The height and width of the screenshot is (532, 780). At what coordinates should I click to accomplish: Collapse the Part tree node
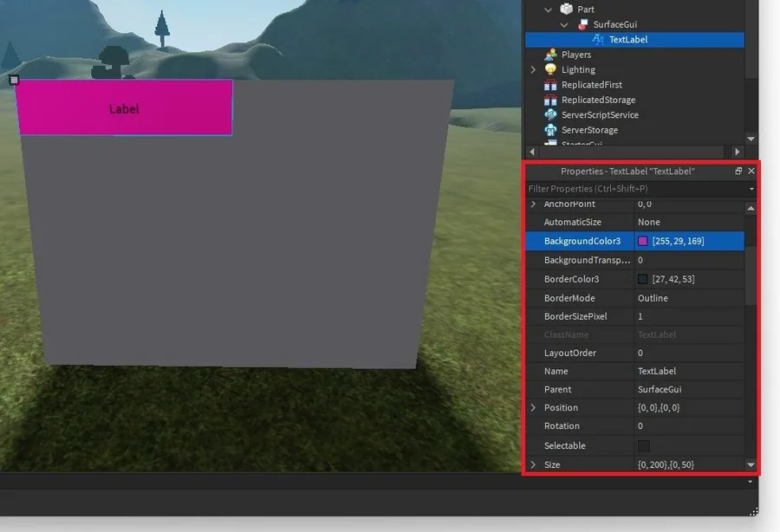click(x=548, y=10)
